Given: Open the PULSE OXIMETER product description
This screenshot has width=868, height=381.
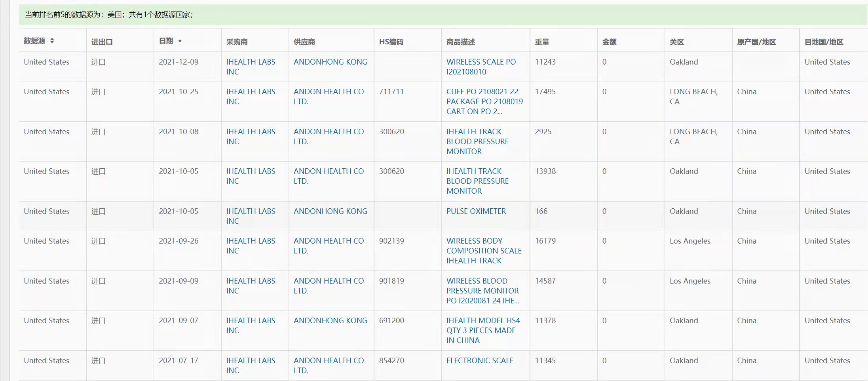Looking at the screenshot, I should pyautogui.click(x=476, y=211).
